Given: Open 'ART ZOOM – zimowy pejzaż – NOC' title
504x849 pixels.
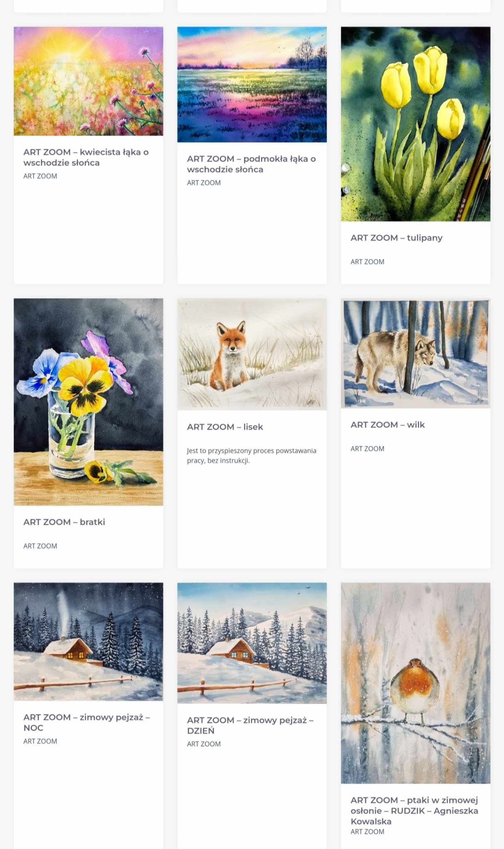Looking at the screenshot, I should pyautogui.click(x=87, y=722).
